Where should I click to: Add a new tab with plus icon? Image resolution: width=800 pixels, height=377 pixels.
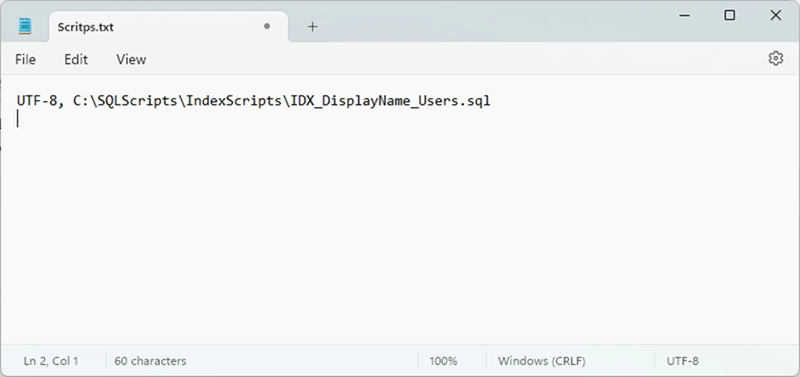click(x=313, y=27)
